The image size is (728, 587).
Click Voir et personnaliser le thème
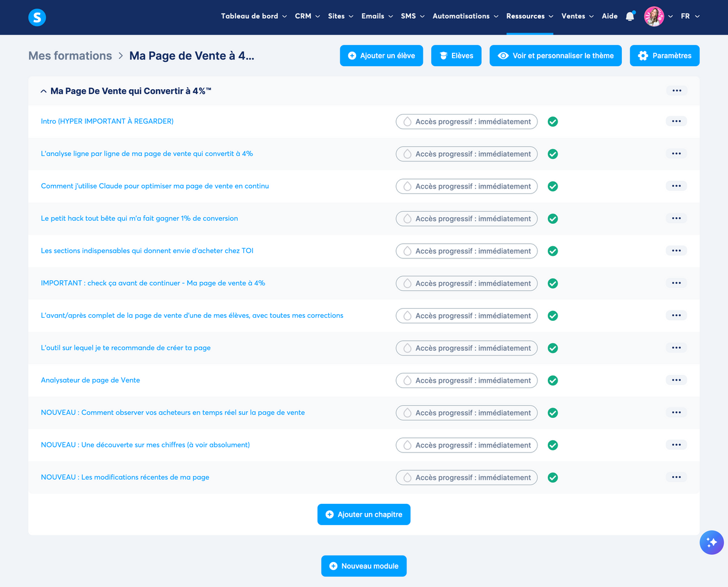556,56
